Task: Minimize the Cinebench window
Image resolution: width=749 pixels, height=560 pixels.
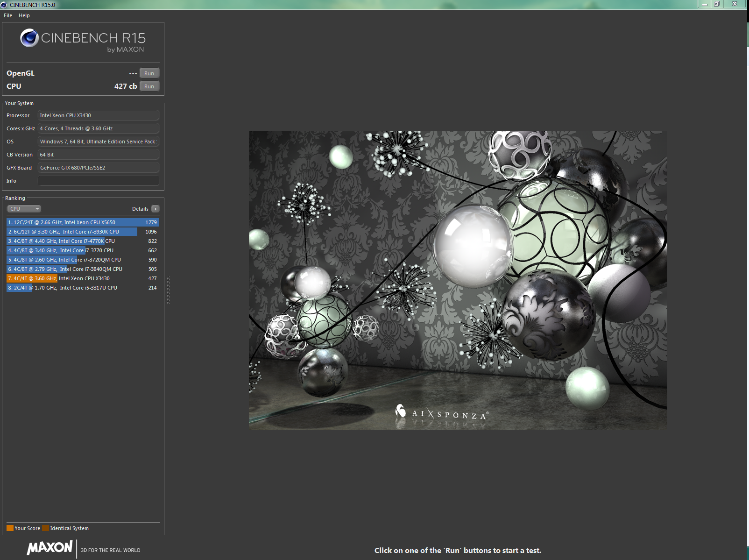Action: pos(704,4)
